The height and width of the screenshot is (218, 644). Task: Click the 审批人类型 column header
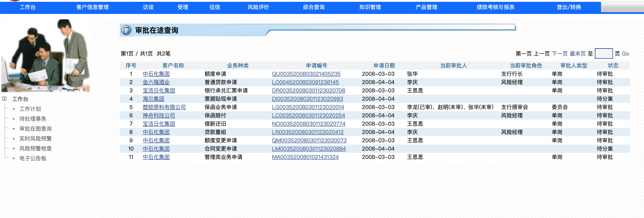click(x=574, y=66)
